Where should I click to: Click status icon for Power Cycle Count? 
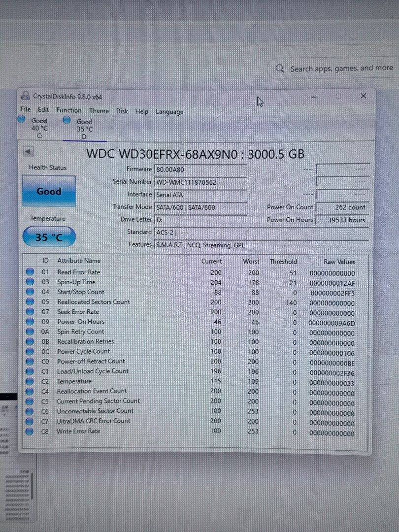(x=30, y=351)
